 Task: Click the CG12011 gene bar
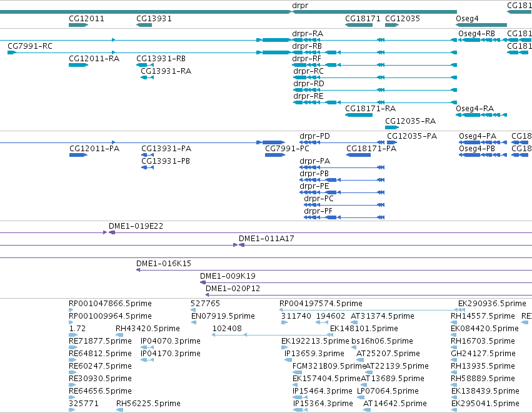[x=78, y=25]
